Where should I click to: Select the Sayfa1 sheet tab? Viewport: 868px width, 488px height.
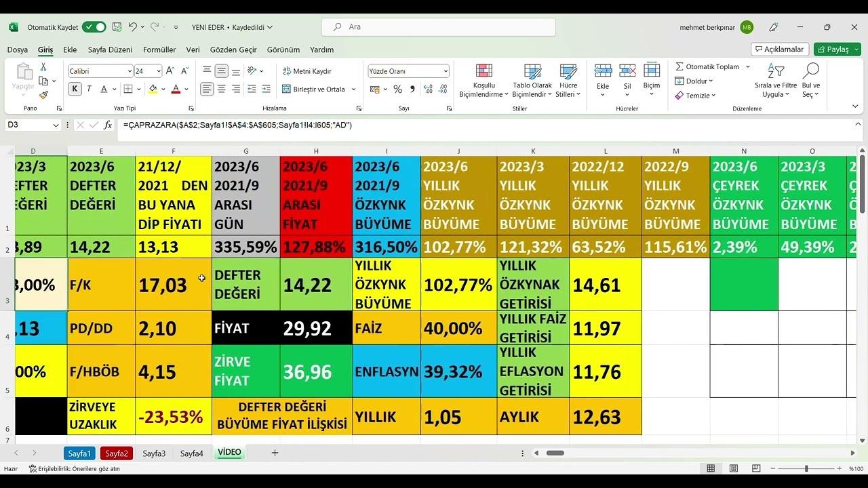(79, 453)
